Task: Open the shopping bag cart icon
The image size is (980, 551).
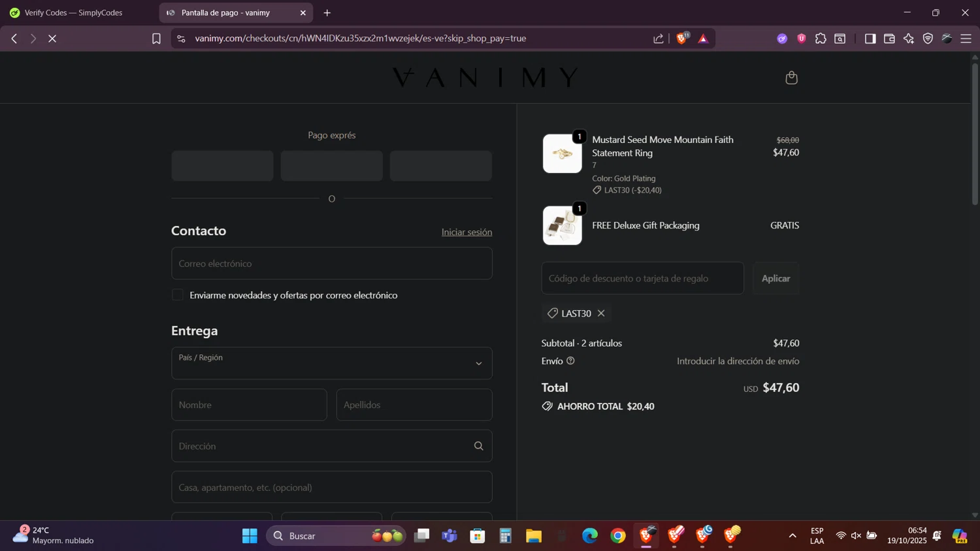Action: [x=791, y=78]
